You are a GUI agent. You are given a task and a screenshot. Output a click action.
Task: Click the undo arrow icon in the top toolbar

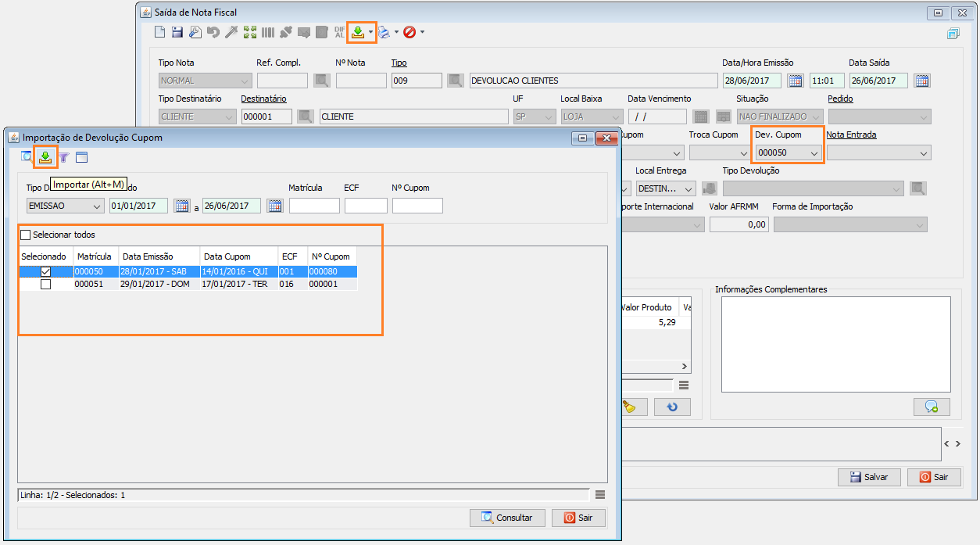click(x=213, y=32)
